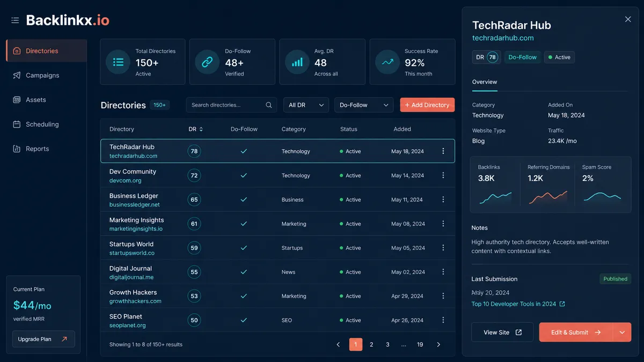Click the Edit & Submit button

pyautogui.click(x=576, y=333)
